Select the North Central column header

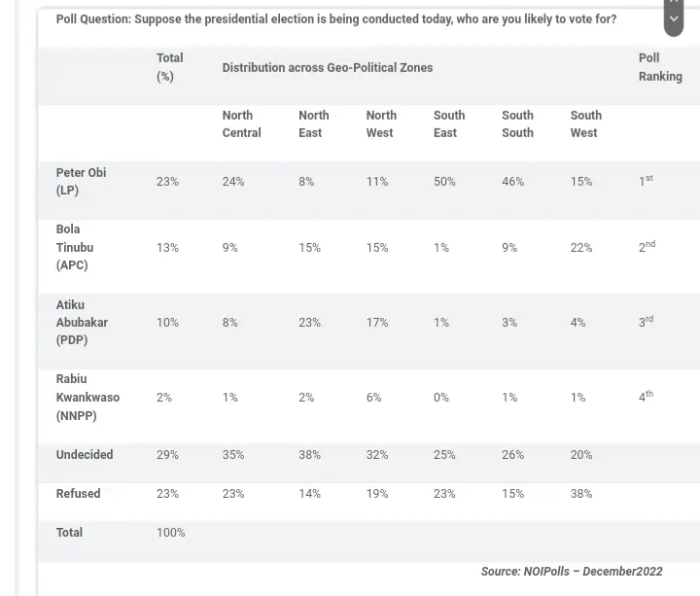tap(241, 124)
